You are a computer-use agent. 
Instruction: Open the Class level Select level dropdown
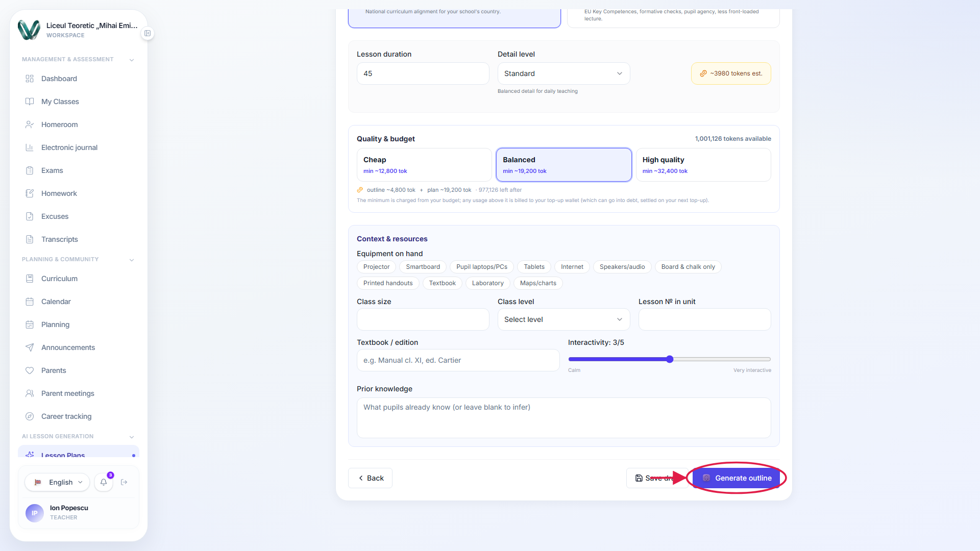point(563,319)
